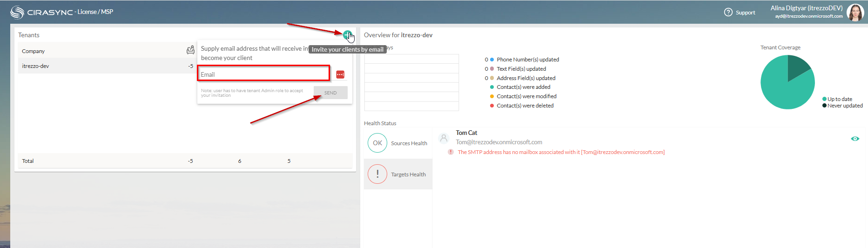Open the Support help icon

[x=728, y=12]
